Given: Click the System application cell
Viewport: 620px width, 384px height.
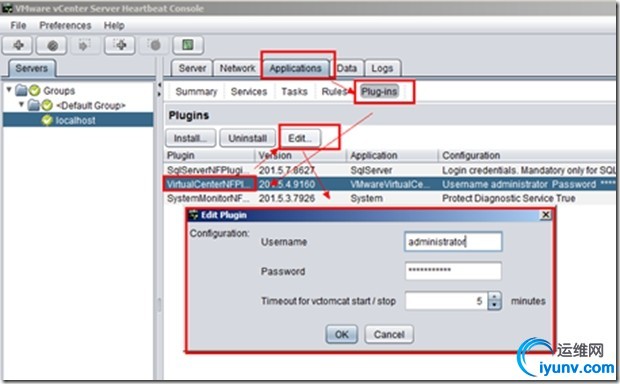Looking at the screenshot, I should tap(367, 198).
